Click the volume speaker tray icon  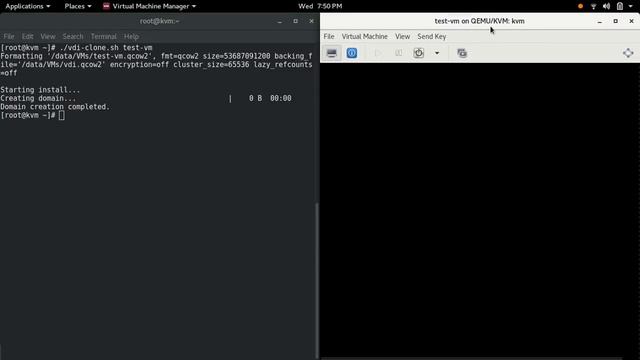point(607,6)
